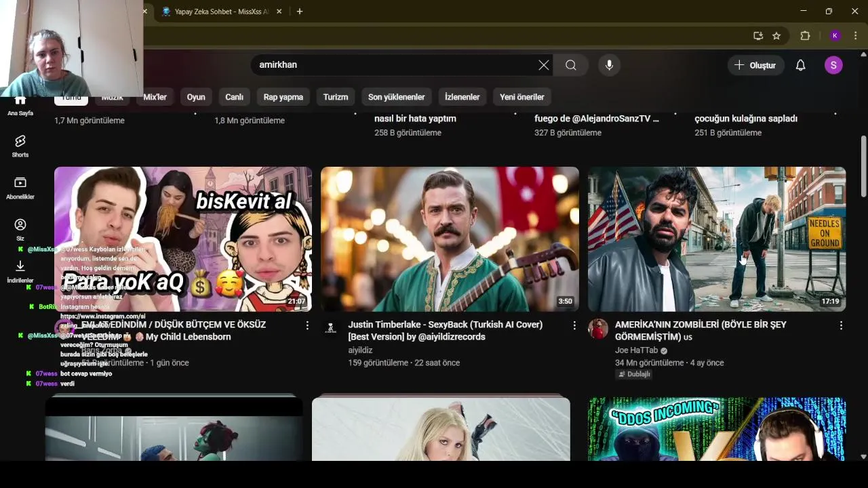This screenshot has height=488, width=868.
Task: Select the Son yüklenenler chip
Action: tap(397, 97)
